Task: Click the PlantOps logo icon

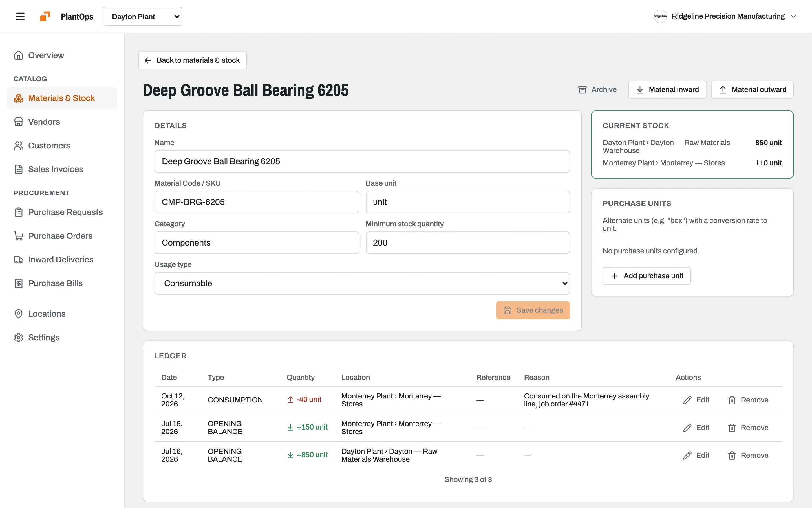Action: [x=45, y=16]
